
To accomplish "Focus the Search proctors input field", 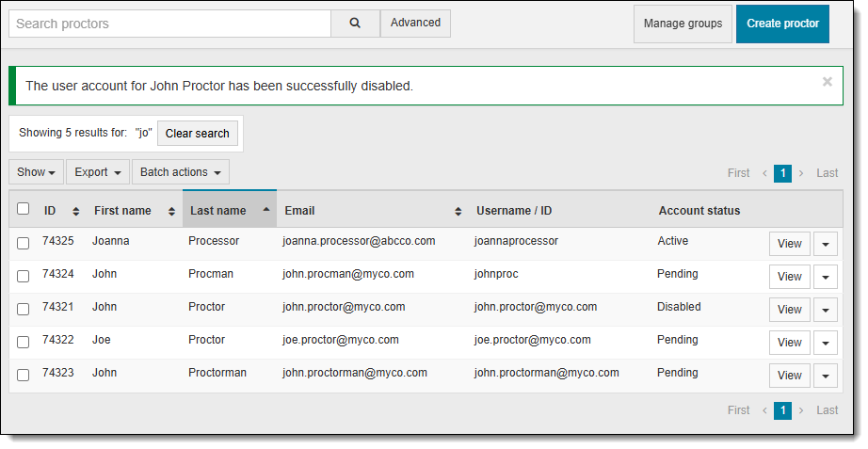I will 169,24.
